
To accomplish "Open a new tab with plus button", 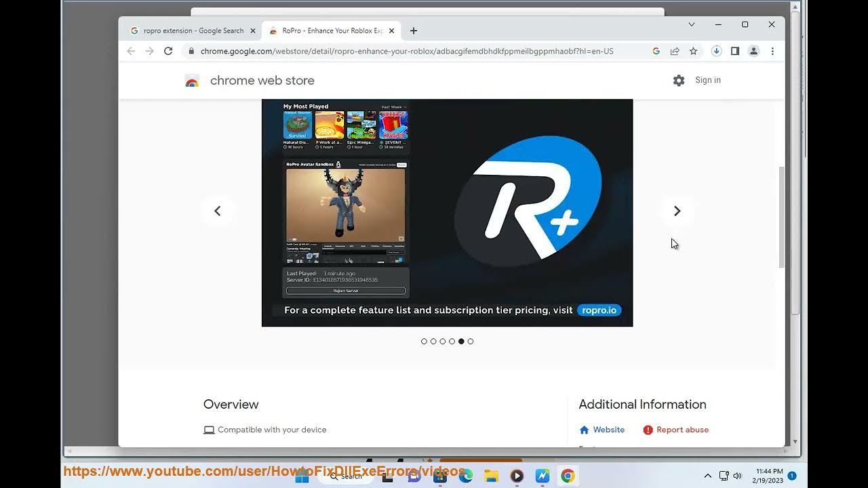I will coord(414,30).
